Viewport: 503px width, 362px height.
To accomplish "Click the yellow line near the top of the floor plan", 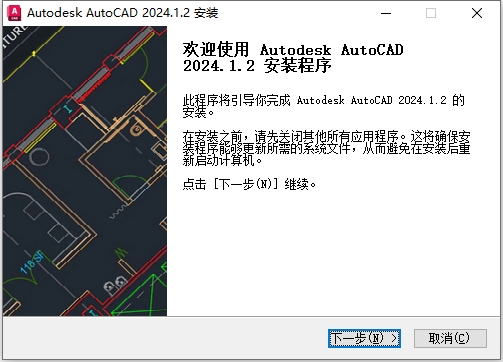I will click(x=33, y=53).
